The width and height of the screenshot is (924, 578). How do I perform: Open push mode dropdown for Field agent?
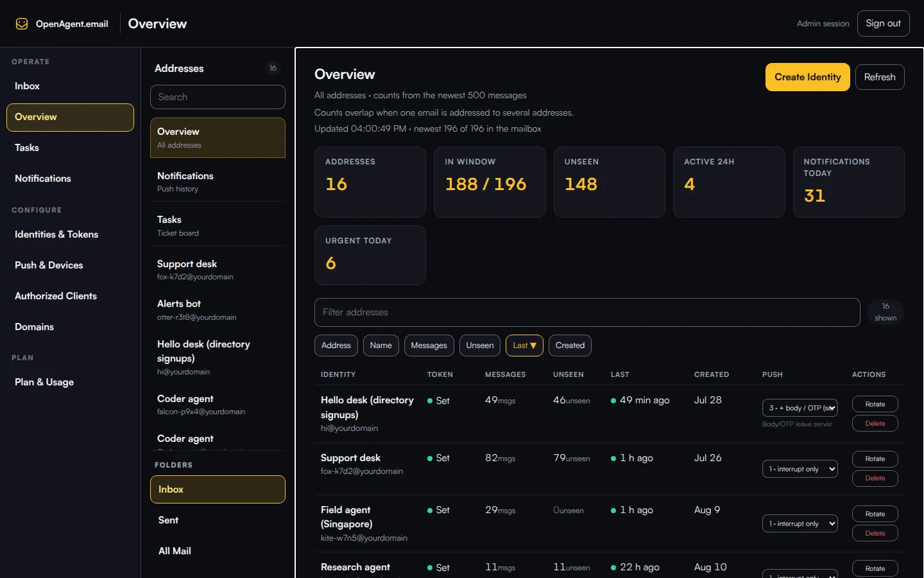800,523
